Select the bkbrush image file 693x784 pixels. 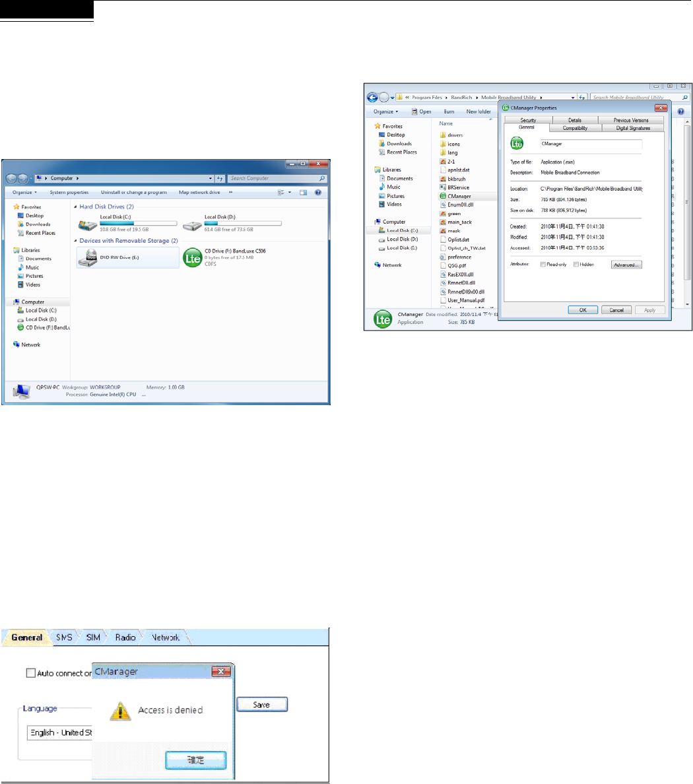click(x=453, y=178)
